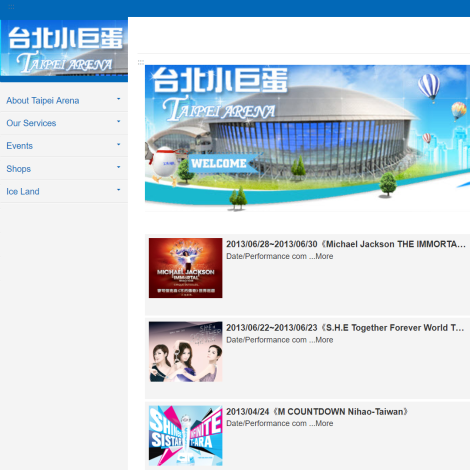
Task: Click the grip dots icon above the banner
Action: pos(141,62)
